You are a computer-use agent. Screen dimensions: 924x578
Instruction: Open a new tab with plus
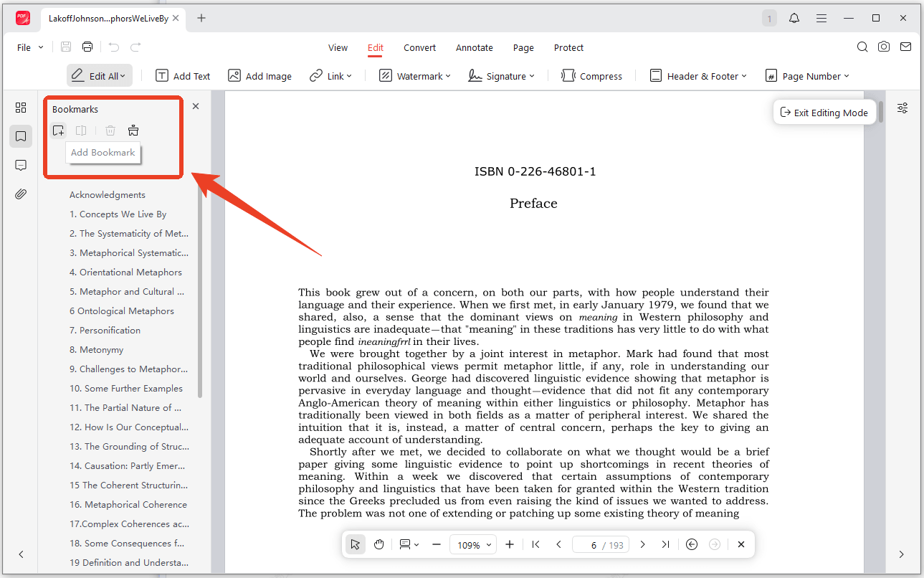pos(201,18)
